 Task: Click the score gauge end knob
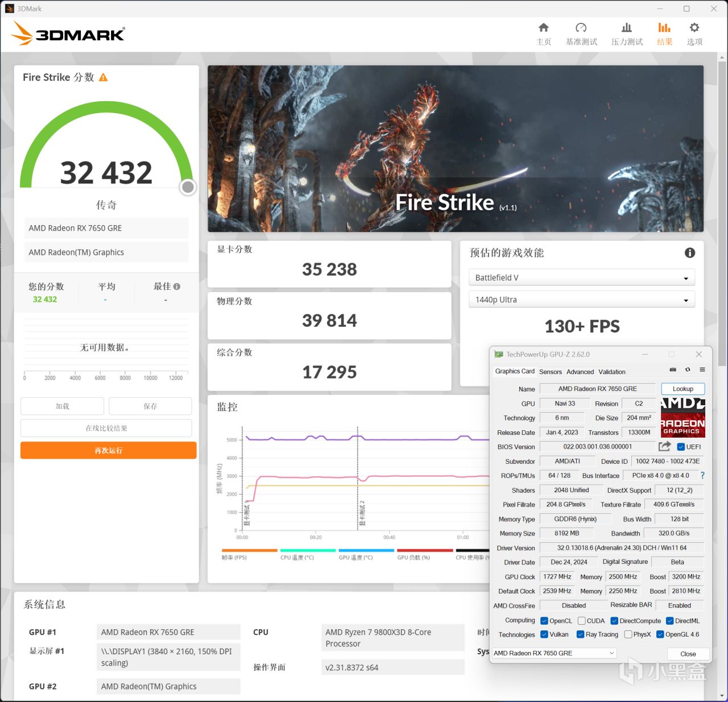(188, 187)
